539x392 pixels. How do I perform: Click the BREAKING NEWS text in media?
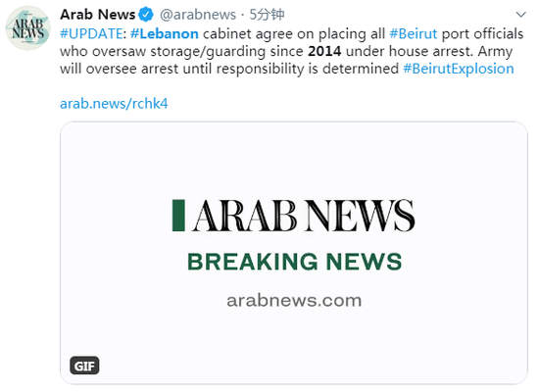(295, 262)
